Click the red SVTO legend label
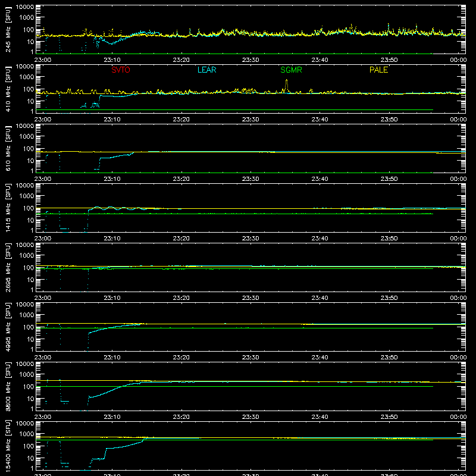Image resolution: width=476 pixels, height=476 pixels. (x=121, y=70)
